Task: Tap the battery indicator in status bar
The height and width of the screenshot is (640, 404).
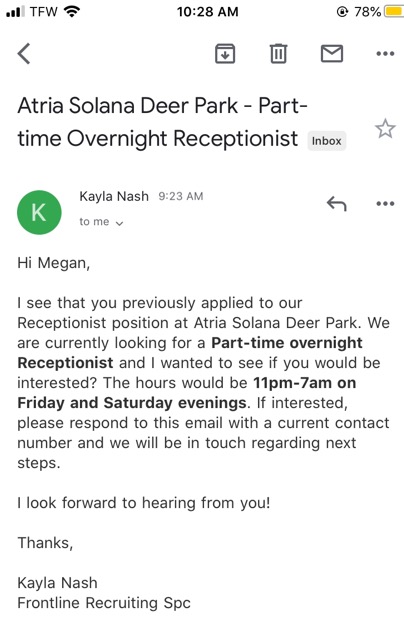Action: 393,11
